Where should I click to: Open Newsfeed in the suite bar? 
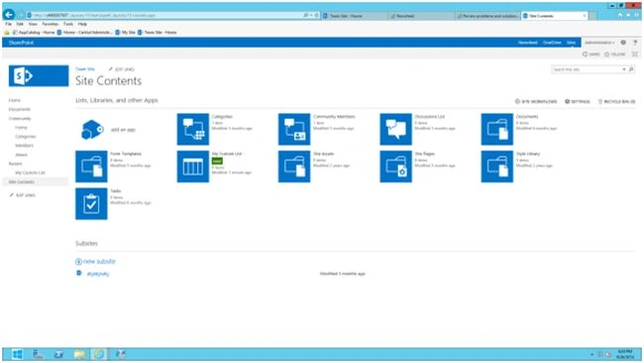click(x=527, y=43)
